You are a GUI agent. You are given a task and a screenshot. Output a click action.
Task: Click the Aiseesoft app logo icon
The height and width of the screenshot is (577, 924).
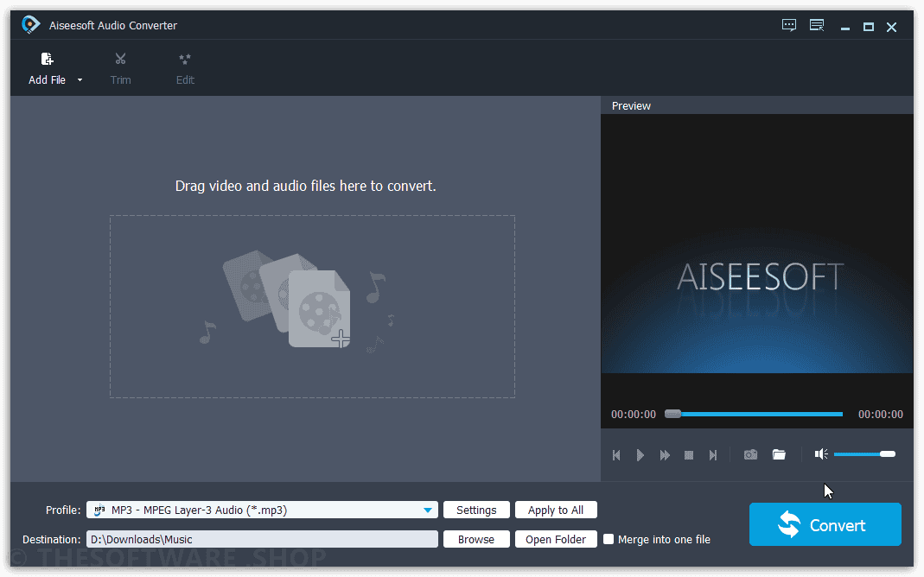pyautogui.click(x=30, y=25)
